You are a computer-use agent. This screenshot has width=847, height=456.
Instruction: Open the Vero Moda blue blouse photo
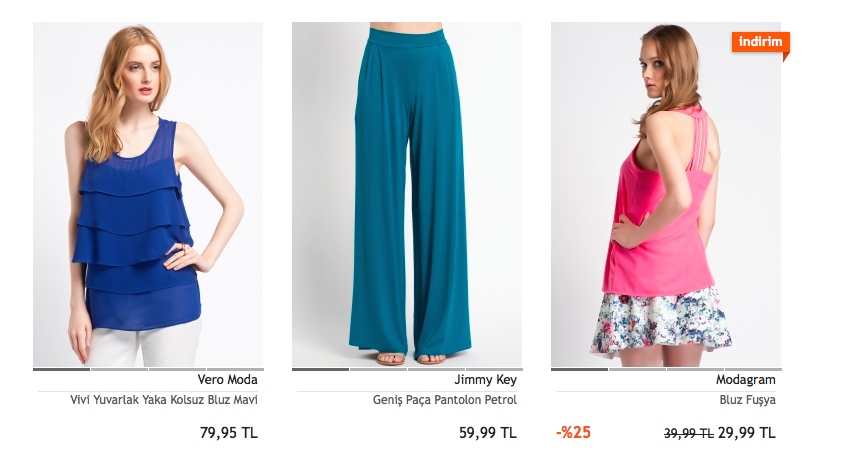148,195
